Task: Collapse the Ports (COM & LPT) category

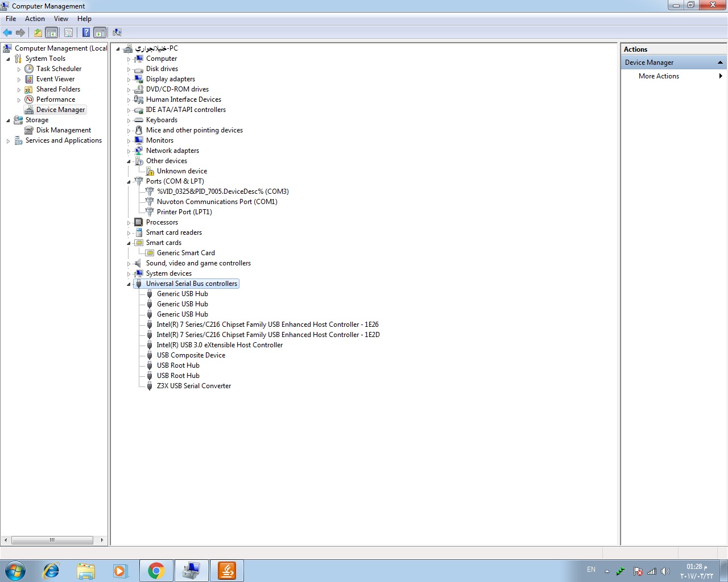Action: click(x=129, y=182)
